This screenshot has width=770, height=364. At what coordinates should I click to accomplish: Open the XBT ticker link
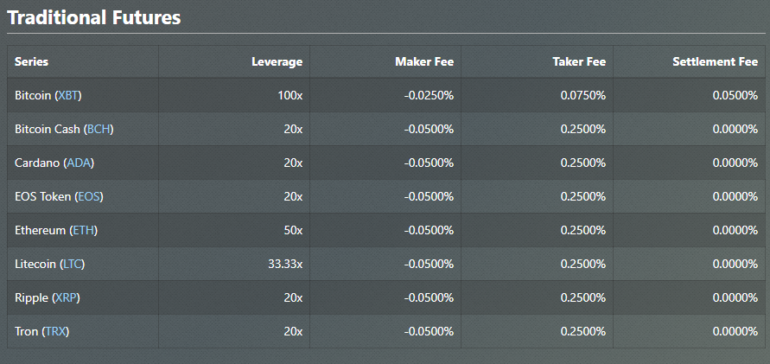click(x=68, y=95)
